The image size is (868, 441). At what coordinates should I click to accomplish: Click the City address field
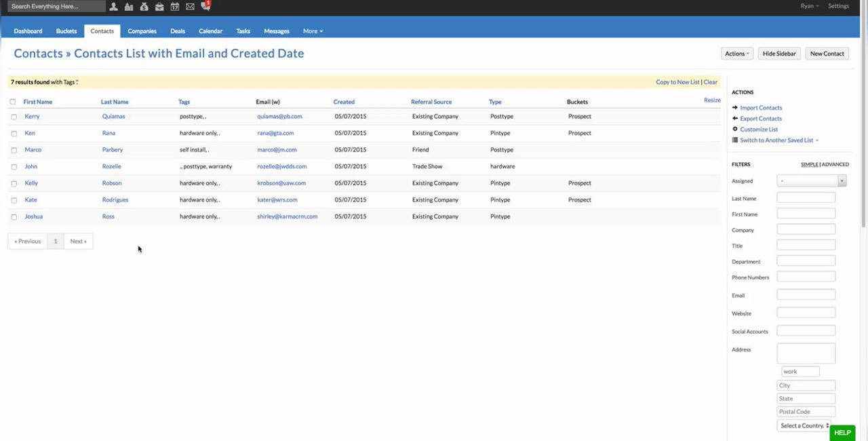coord(806,385)
